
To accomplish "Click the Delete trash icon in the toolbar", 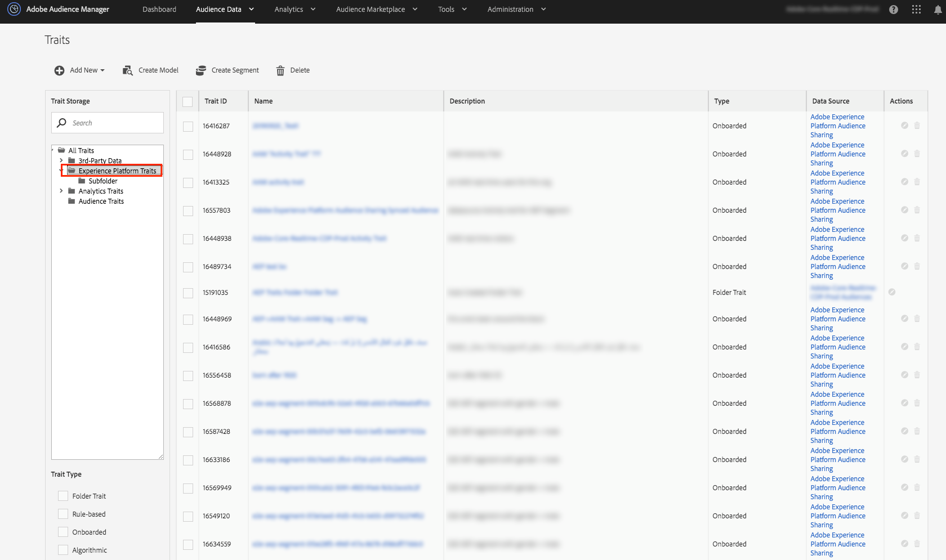I will pos(280,70).
